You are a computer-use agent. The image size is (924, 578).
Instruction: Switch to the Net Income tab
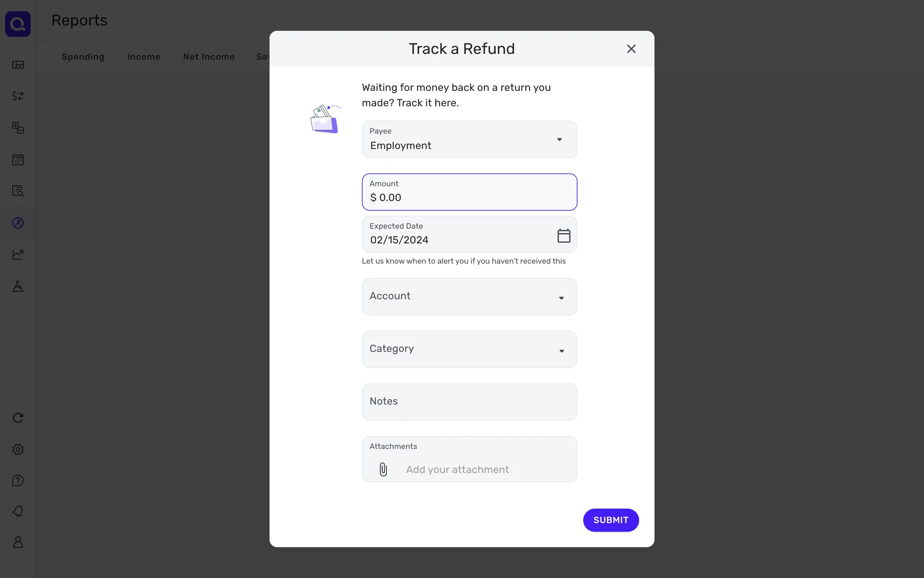click(208, 57)
